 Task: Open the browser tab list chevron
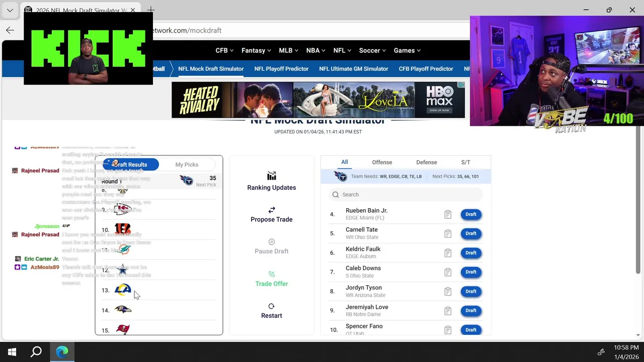pos(10,10)
